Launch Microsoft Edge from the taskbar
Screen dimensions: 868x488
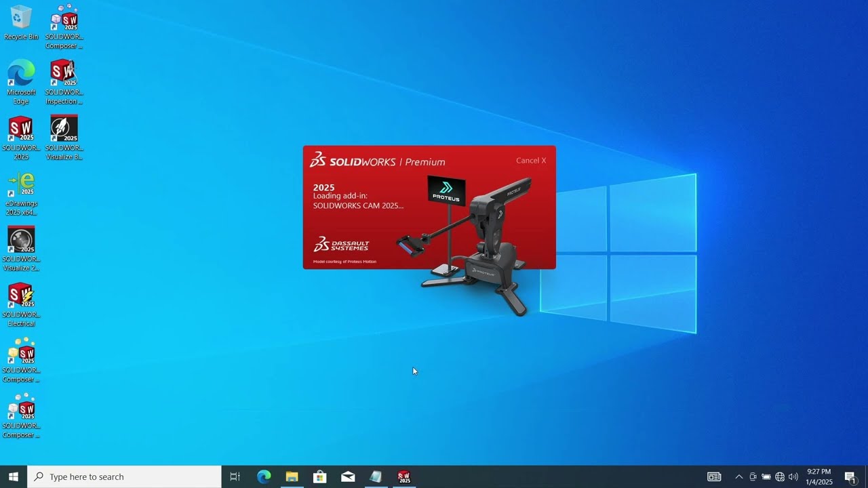(x=264, y=476)
